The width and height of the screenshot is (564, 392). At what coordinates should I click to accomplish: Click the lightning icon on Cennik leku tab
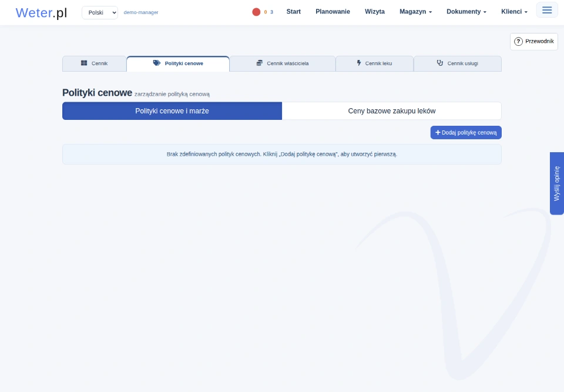pyautogui.click(x=358, y=63)
